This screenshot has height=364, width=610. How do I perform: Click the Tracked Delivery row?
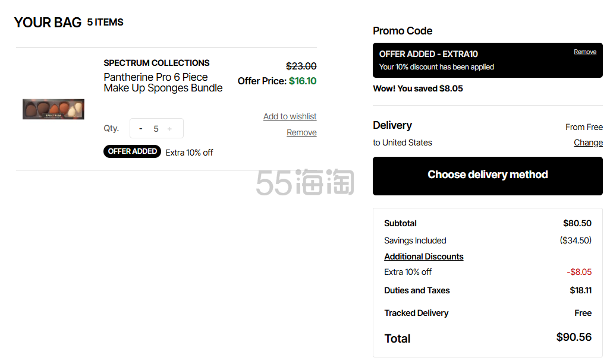(416, 313)
